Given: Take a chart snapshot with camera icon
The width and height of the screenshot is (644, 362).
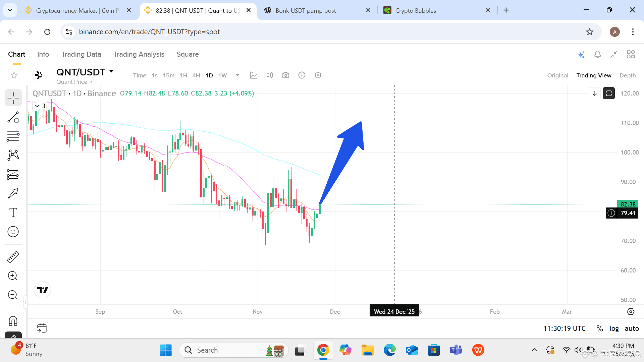Looking at the screenshot, I should (286, 75).
